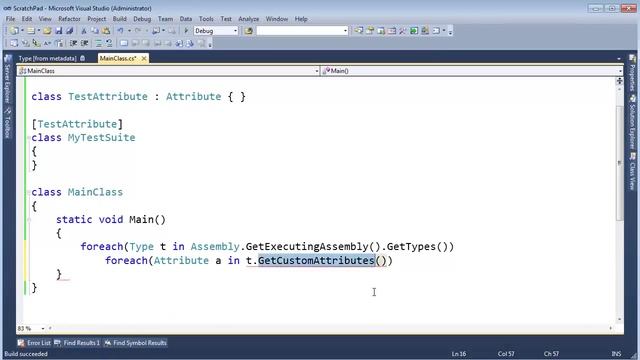
Task: Click the Undo arrow icon
Action: pos(120,31)
